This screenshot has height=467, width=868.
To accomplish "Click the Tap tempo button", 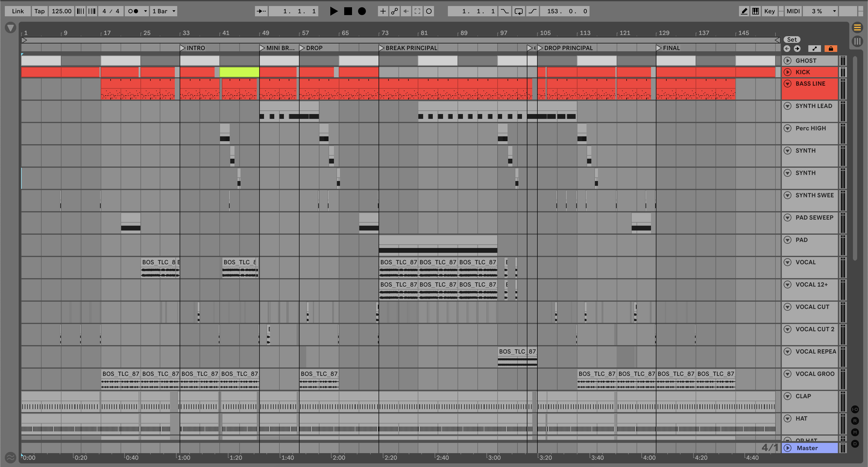I will click(39, 11).
